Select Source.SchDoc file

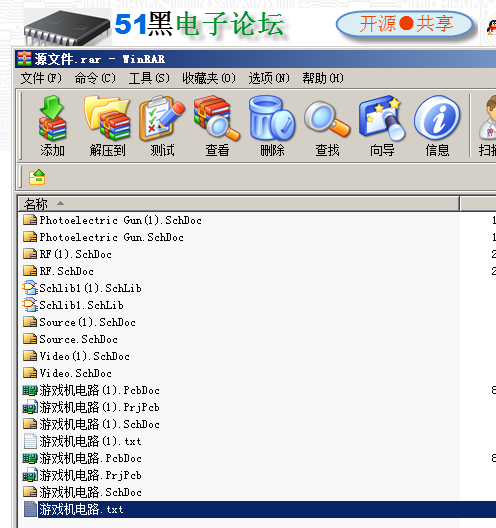[78, 339]
